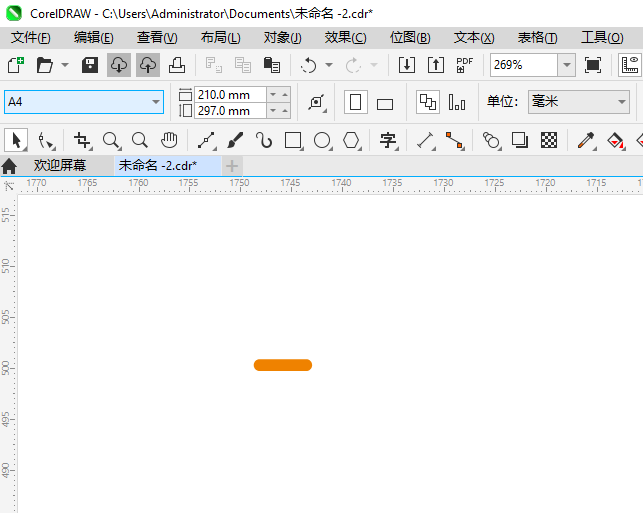Open the 布局(L) menu

[221, 38]
